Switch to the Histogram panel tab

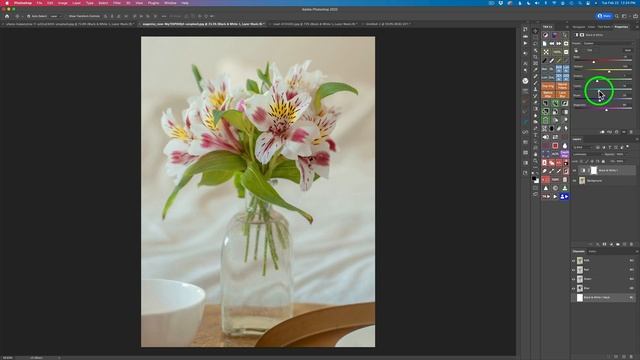(578, 27)
